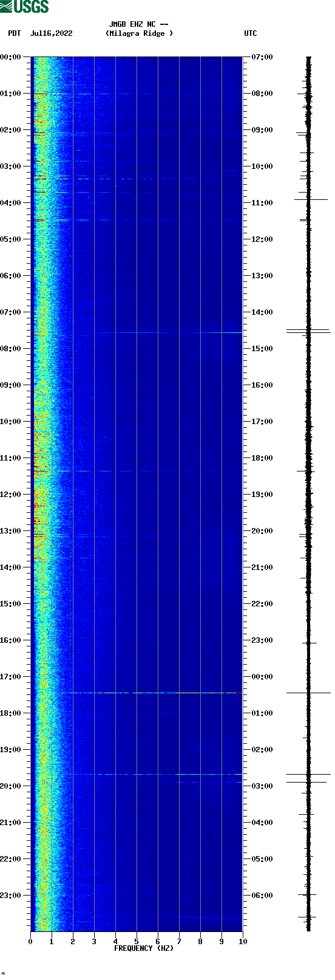Click the PDT timezone label
The height and width of the screenshot is (980, 335).
pyautogui.click(x=14, y=33)
